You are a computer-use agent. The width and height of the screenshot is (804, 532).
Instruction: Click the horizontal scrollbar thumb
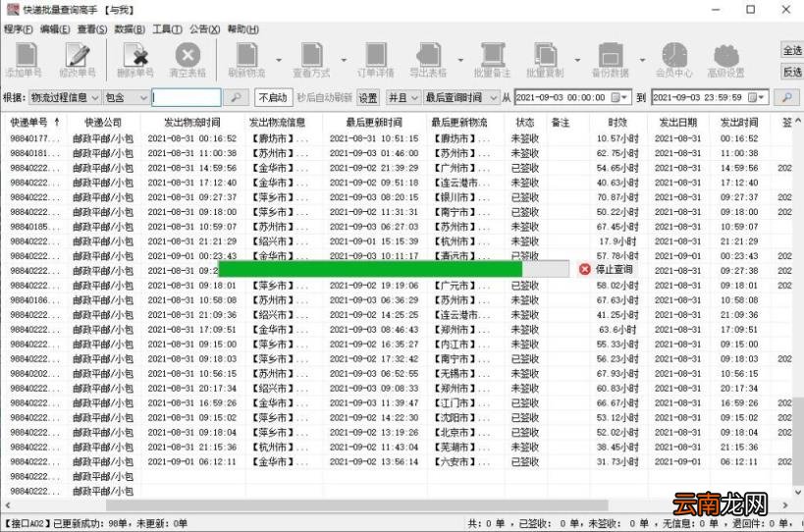(x=357, y=505)
